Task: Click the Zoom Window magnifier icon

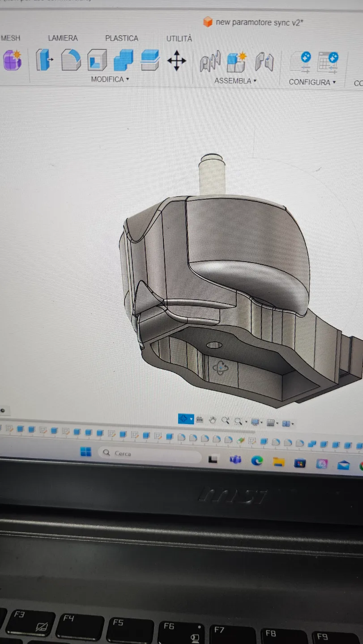Action: click(x=238, y=421)
